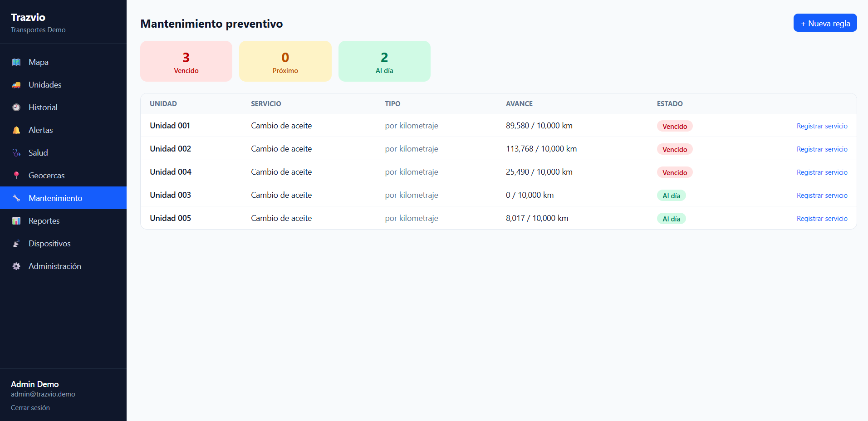868x421 pixels.
Task: Select the Al día summary card
Action: click(x=384, y=61)
